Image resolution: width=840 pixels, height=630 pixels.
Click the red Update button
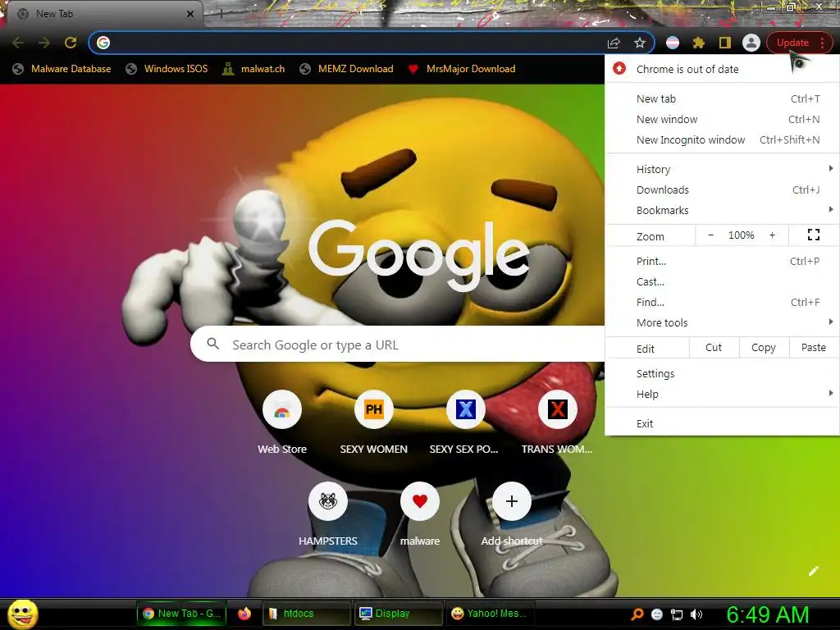(792, 43)
